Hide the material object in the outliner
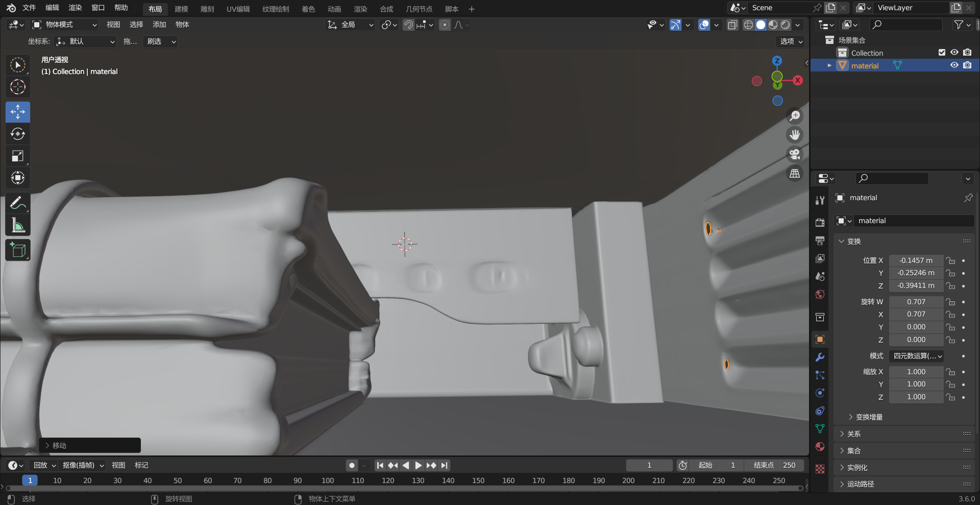Screen dimensions: 980x505 954,65
